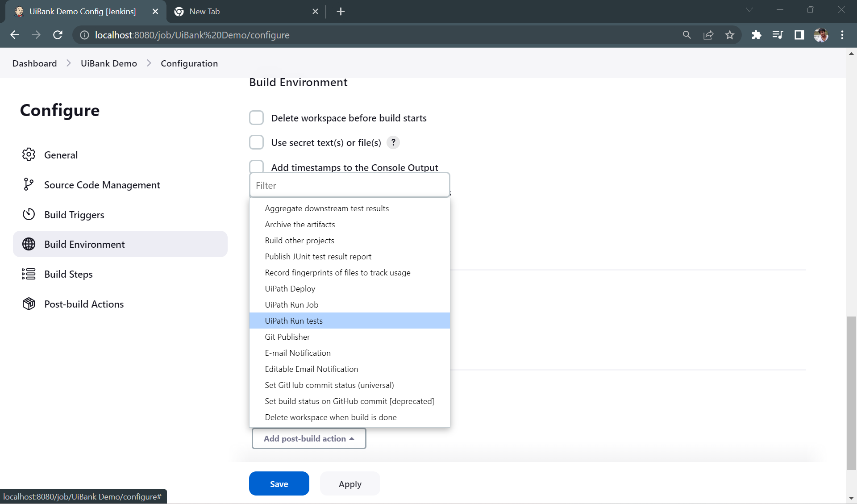The height and width of the screenshot is (504, 857).
Task: Click the page vertical scrollbar thumb
Action: pos(851,393)
